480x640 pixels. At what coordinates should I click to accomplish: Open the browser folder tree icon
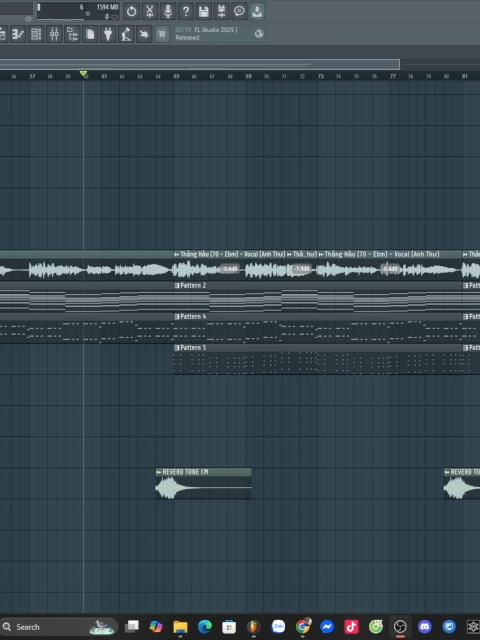pos(72,34)
